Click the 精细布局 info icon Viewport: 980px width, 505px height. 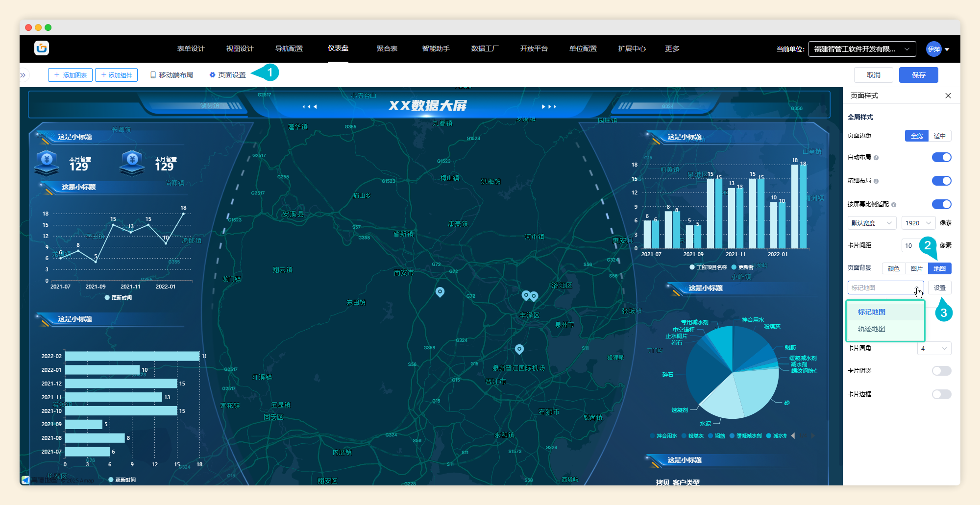point(876,181)
